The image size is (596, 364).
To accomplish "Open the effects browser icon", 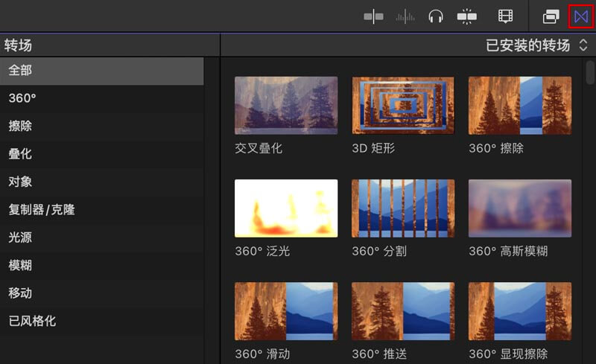I will click(551, 16).
